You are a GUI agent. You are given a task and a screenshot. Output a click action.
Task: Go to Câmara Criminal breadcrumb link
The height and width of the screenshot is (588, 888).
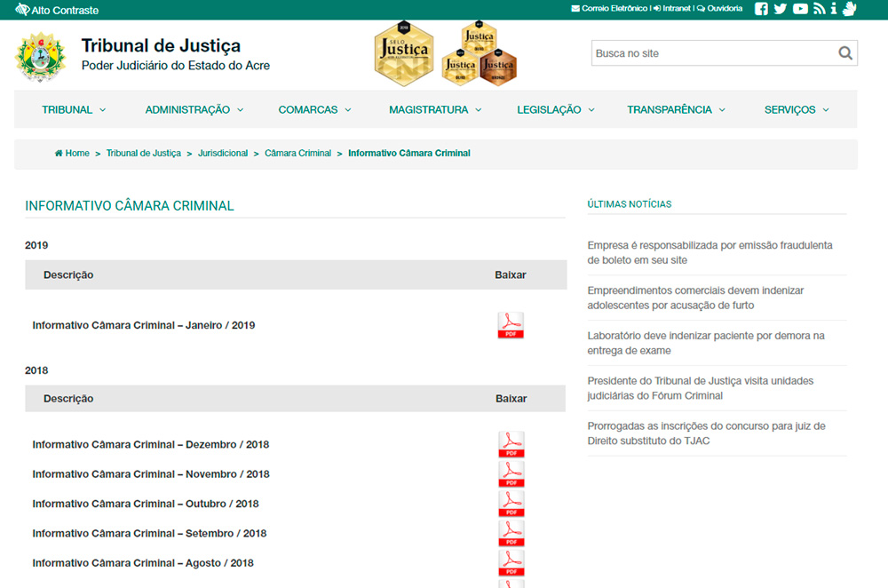pyautogui.click(x=297, y=154)
